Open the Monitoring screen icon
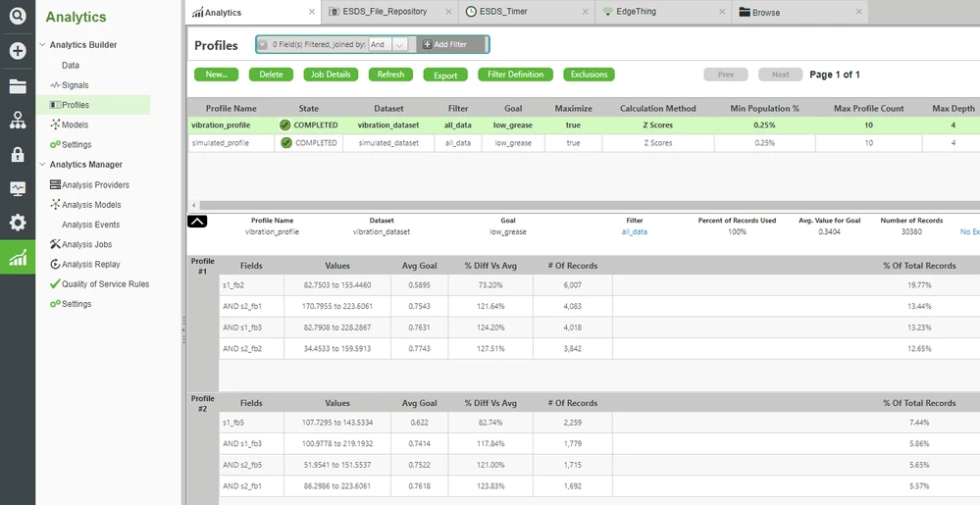 coord(18,188)
